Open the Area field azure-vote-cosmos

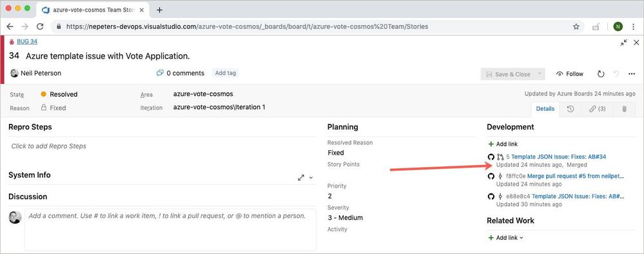203,93
